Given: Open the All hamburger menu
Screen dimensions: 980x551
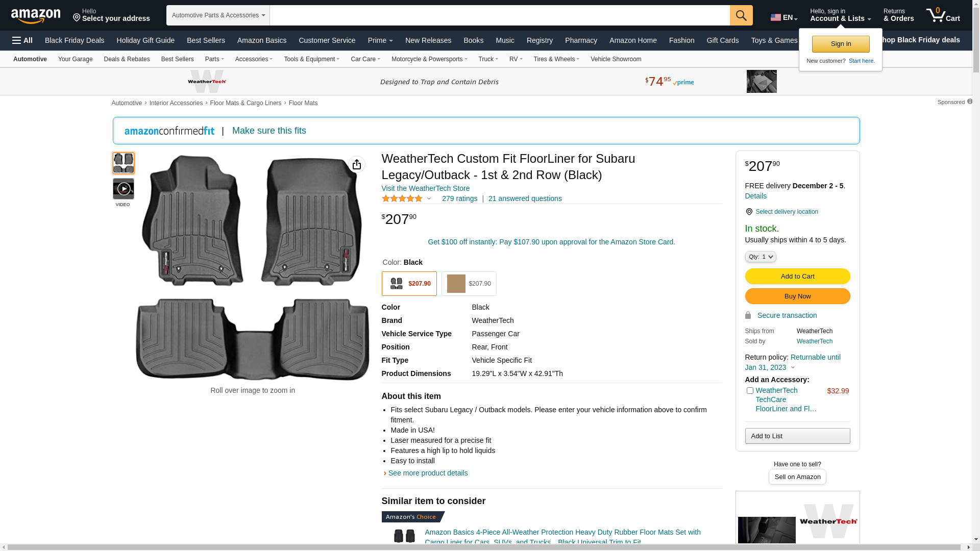Looking at the screenshot, I should [22, 40].
